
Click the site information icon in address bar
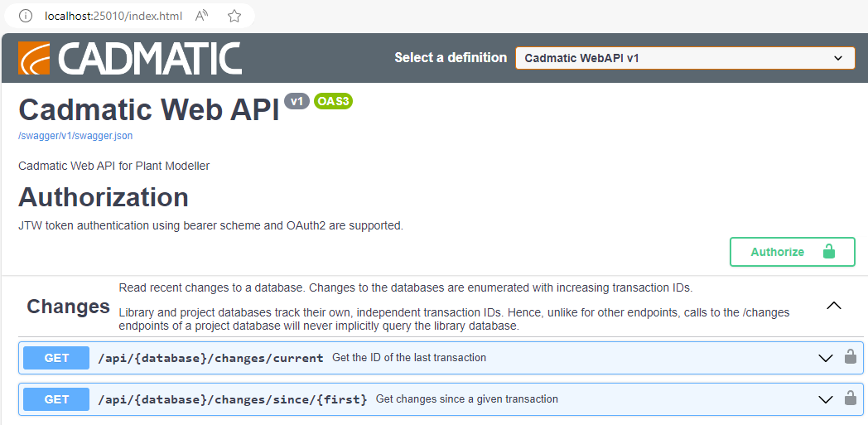26,16
